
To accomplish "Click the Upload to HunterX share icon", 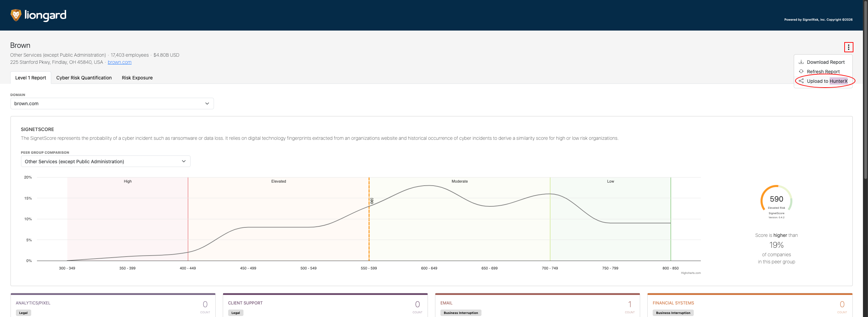I will coord(801,81).
